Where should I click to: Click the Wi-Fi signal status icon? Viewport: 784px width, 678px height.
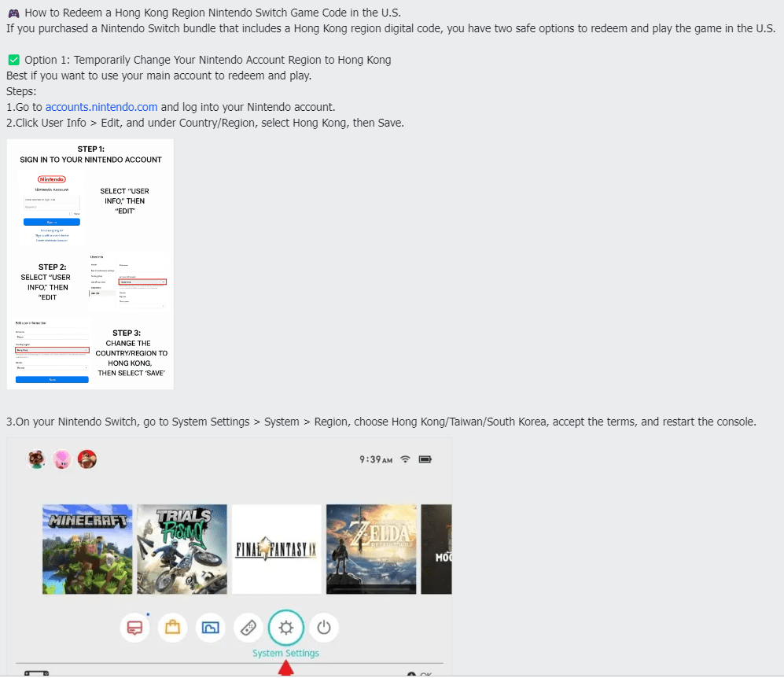pyautogui.click(x=406, y=459)
